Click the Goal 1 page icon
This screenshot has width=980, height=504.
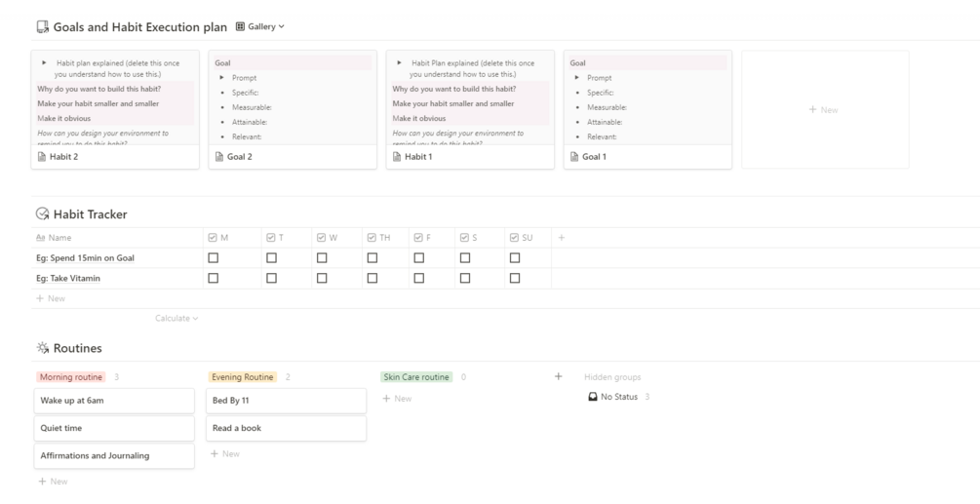tap(574, 157)
